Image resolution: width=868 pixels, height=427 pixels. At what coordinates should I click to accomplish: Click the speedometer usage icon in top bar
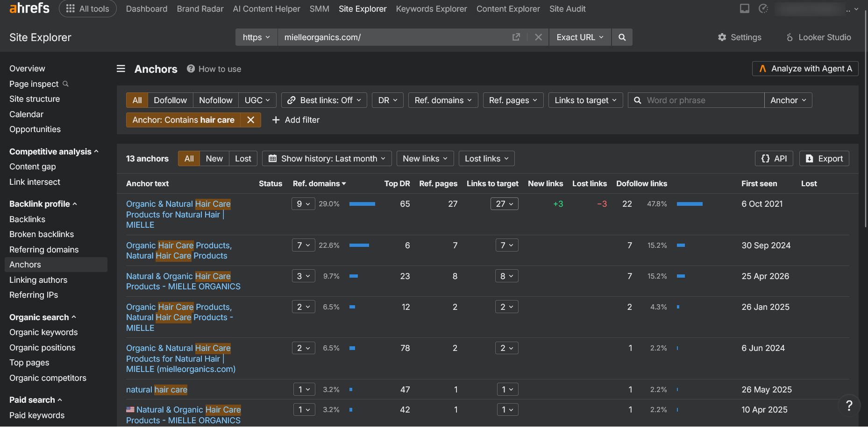pos(763,8)
